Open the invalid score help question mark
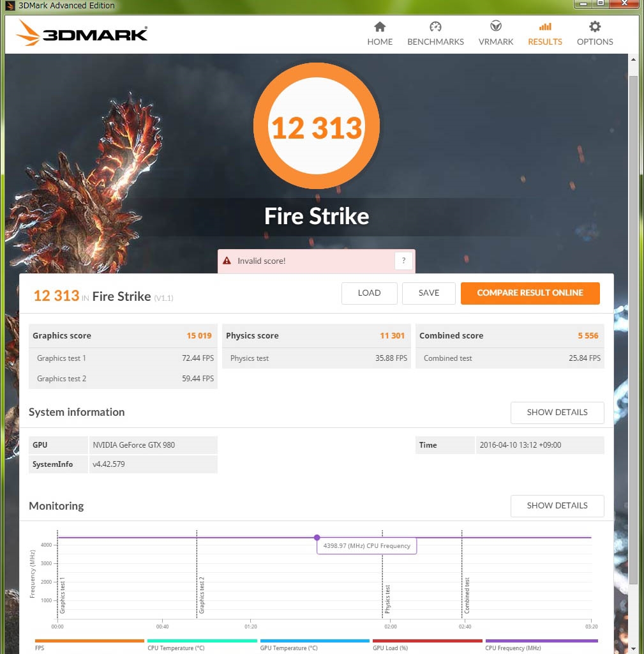 click(403, 261)
